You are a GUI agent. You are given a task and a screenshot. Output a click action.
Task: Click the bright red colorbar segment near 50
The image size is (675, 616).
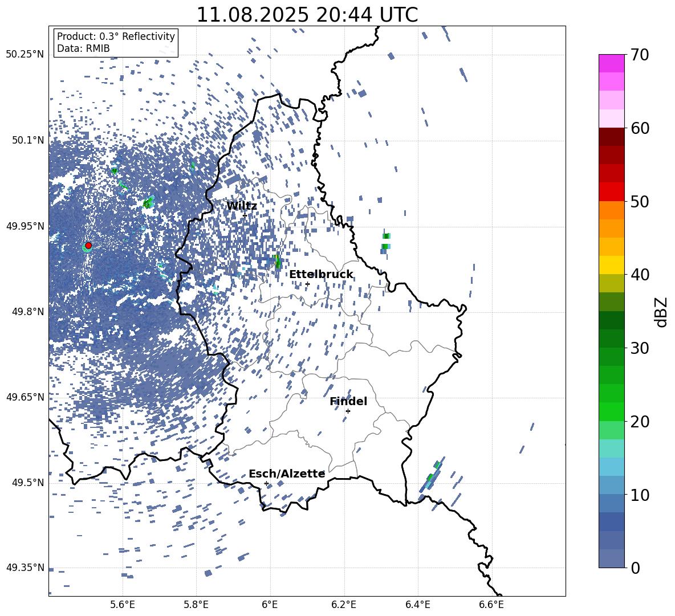point(612,192)
